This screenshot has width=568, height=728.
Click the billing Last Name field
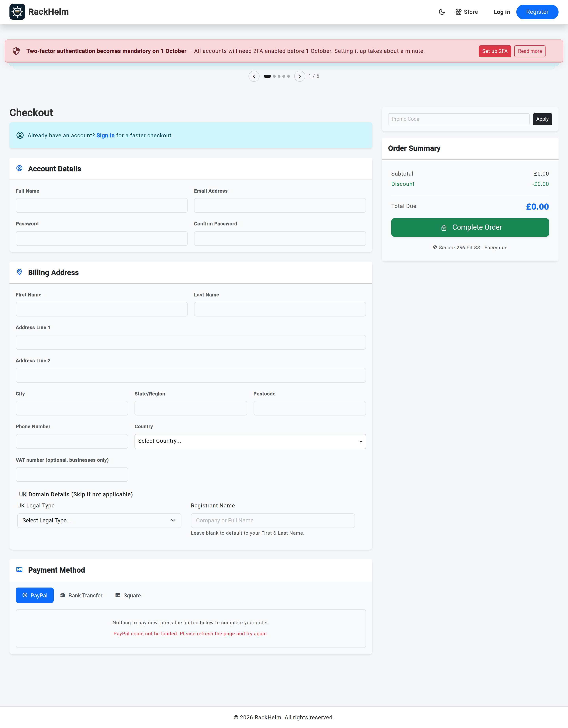280,309
